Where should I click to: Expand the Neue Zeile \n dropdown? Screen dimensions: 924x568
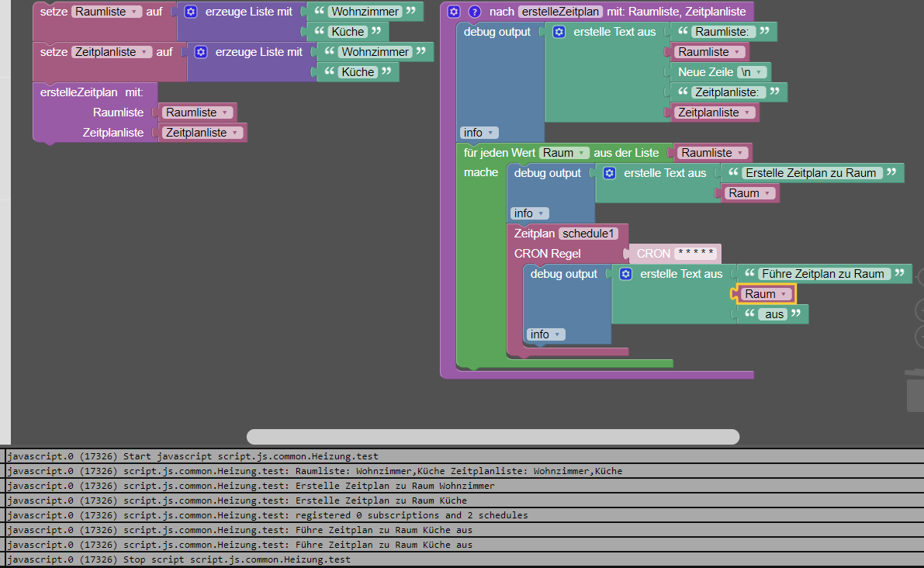(752, 72)
